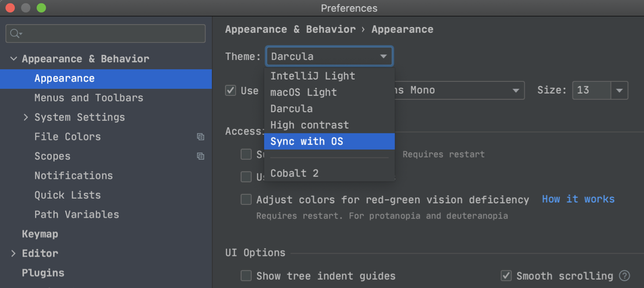The width and height of the screenshot is (644, 288).
Task: Choose IntelliJ Light from the theme list
Action: tap(329, 76)
